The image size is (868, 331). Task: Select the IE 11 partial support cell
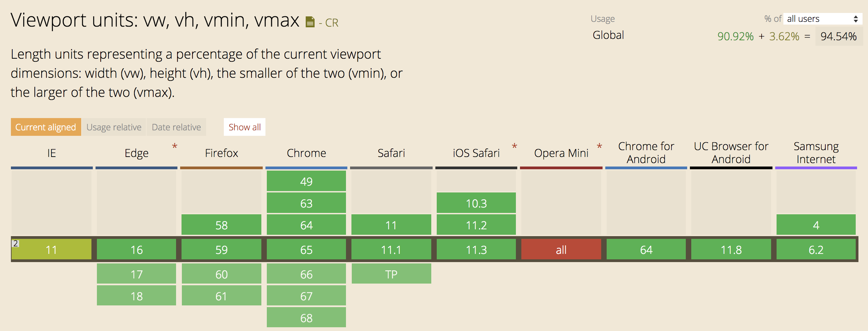tap(52, 249)
